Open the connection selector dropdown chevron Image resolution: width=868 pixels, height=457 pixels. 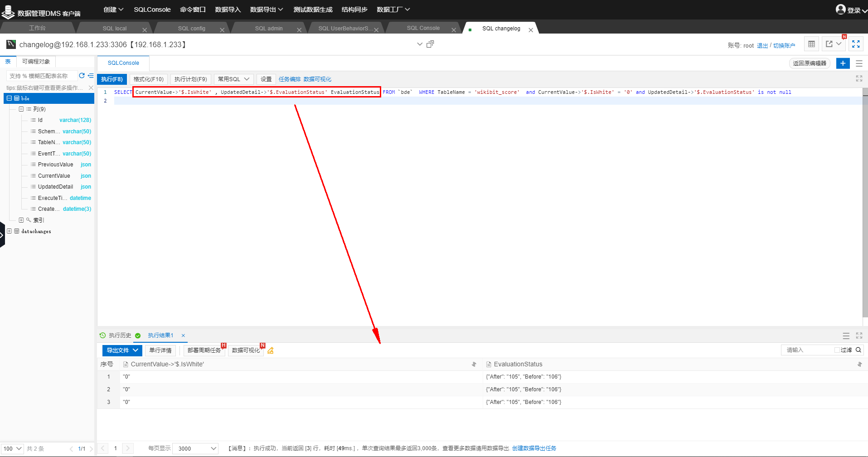tap(420, 44)
